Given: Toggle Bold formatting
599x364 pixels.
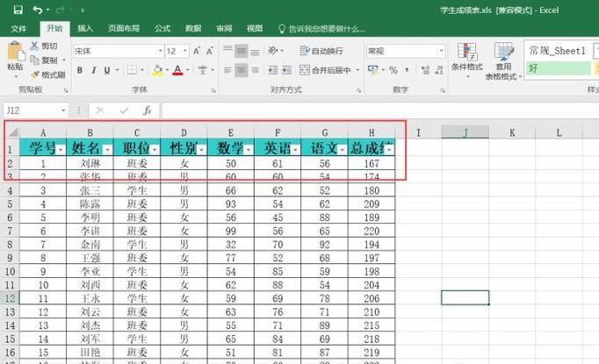Looking at the screenshot, I should coord(80,70).
